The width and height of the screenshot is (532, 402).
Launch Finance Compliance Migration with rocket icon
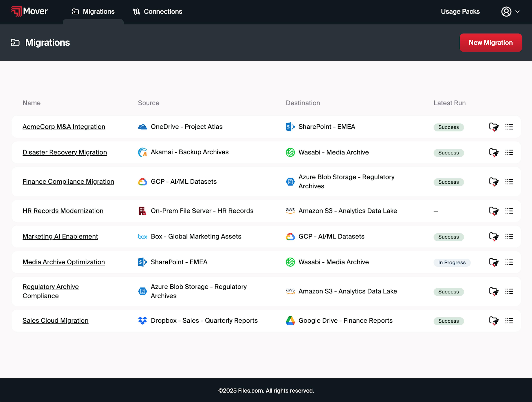click(x=493, y=182)
